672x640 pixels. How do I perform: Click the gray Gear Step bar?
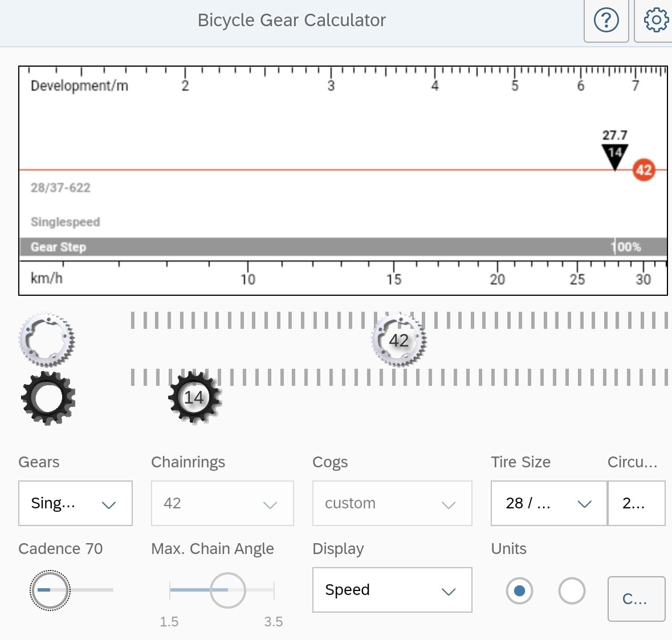click(x=342, y=247)
